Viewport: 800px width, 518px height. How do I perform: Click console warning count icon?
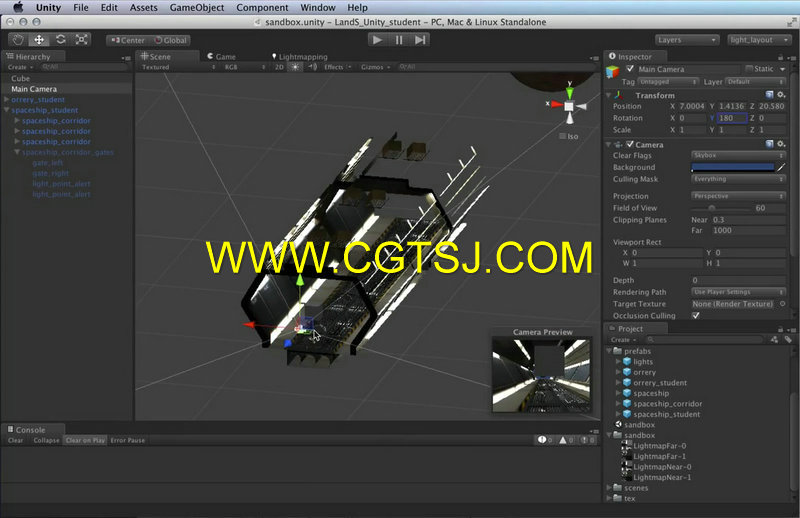click(x=566, y=440)
